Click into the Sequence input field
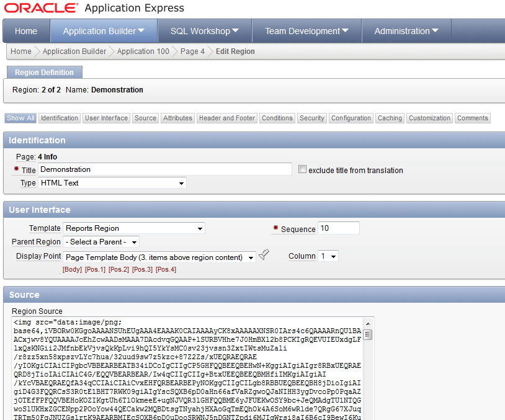The height and width of the screenshot is (420, 505). (339, 228)
